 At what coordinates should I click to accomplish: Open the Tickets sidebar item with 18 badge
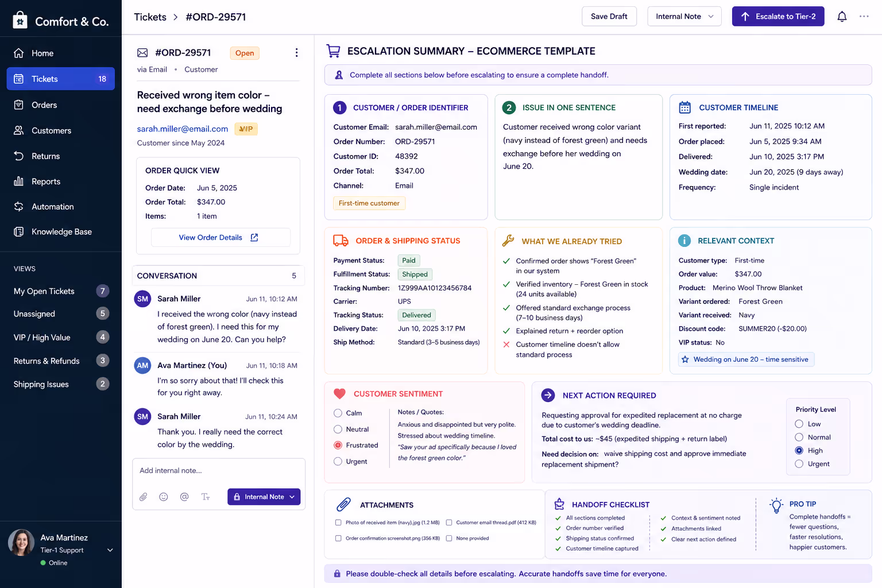(61, 79)
